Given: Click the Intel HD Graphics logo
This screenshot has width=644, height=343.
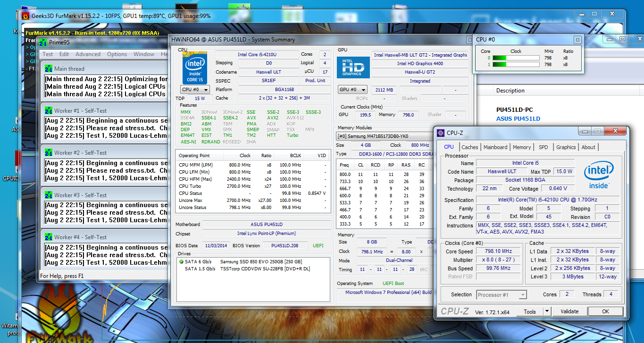Looking at the screenshot, I should point(353,67).
